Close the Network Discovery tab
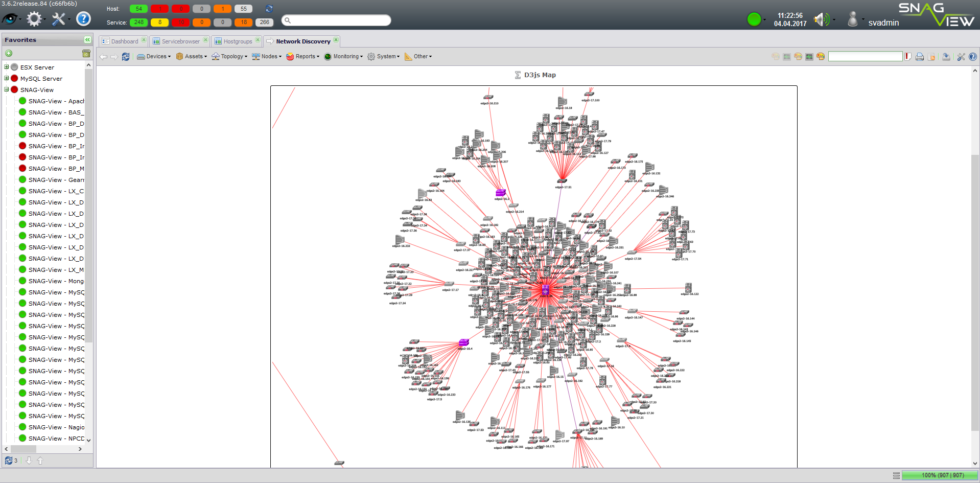Image resolution: width=980 pixels, height=483 pixels. tap(336, 40)
